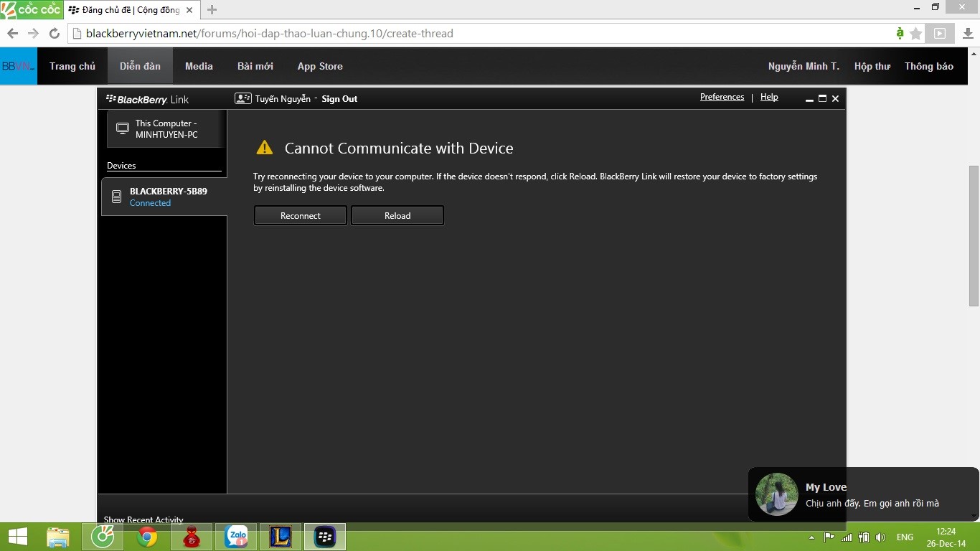Click the scrollbar up arrow

(974, 53)
